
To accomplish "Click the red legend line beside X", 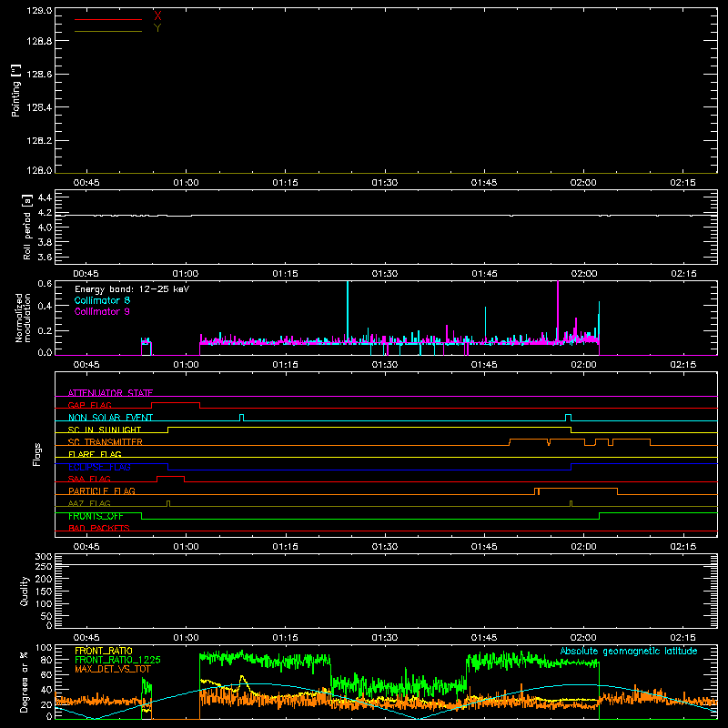I will pos(107,19).
